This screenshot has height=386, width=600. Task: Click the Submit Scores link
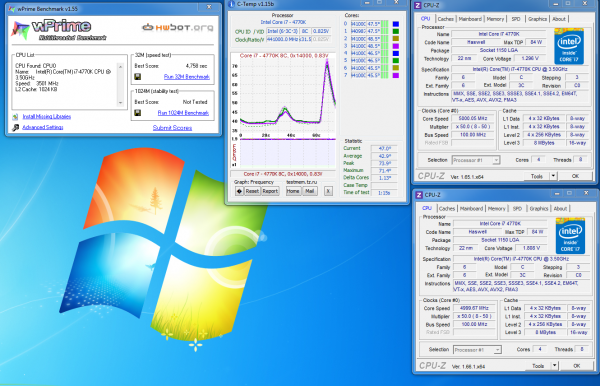click(172, 128)
